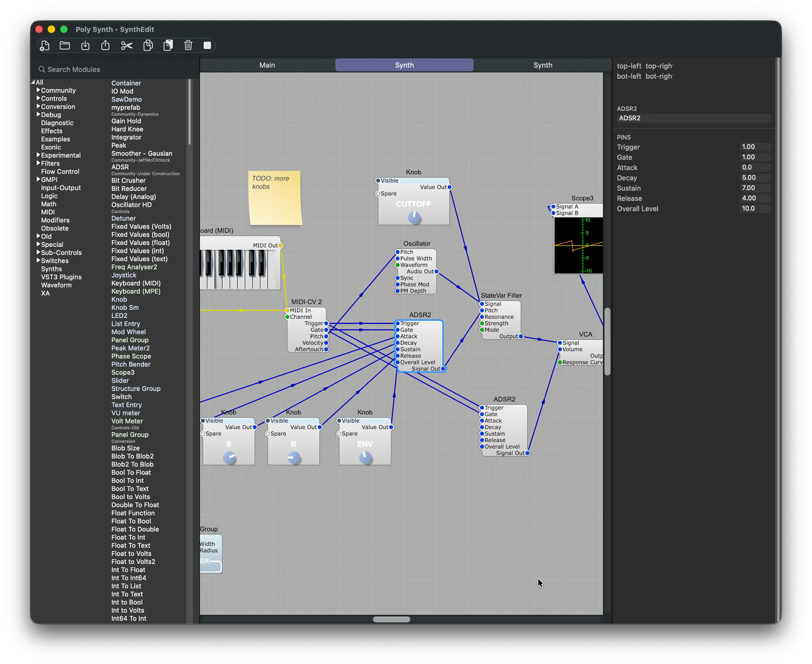Select the Oscillator module title
The image size is (812, 664).
point(417,244)
